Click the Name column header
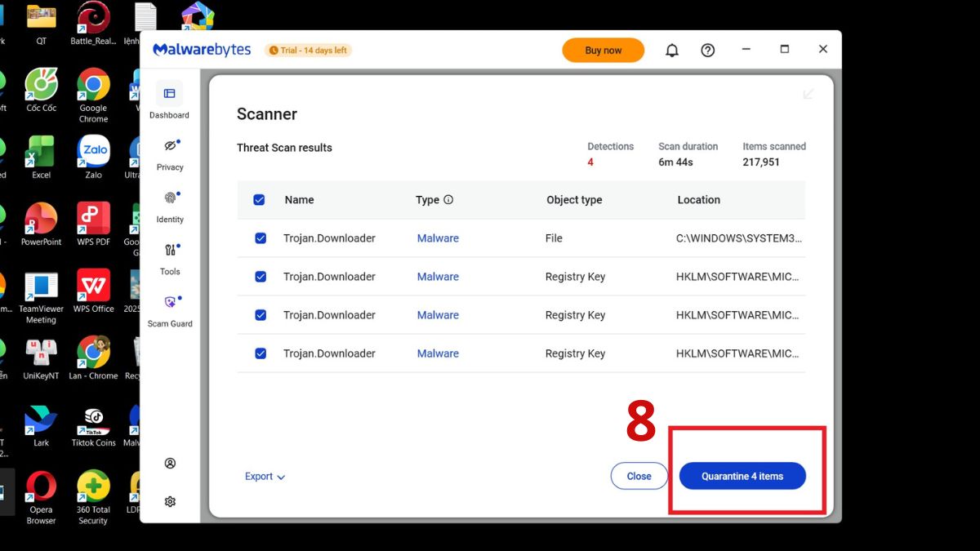The height and width of the screenshot is (551, 980). [299, 200]
